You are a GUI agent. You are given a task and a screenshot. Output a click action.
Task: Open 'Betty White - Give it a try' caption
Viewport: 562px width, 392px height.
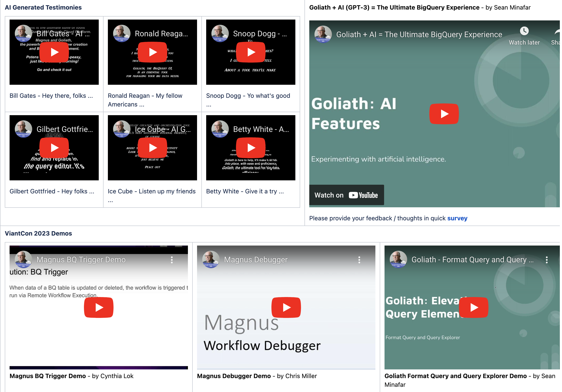[x=245, y=191]
